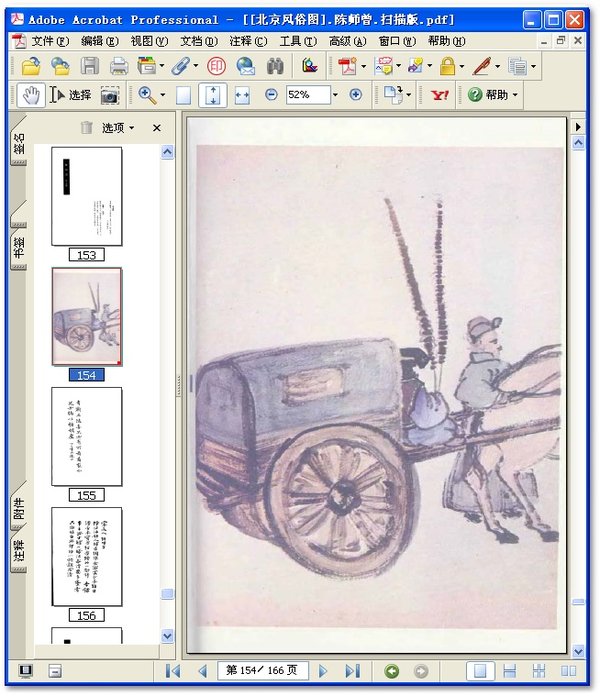Open the 视图(V) menu
Screen dimensions: 600x696
point(149,41)
